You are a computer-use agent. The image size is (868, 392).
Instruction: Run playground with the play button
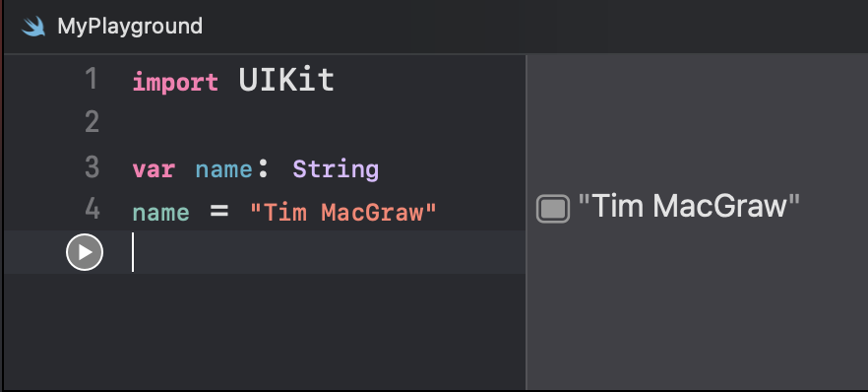point(85,252)
